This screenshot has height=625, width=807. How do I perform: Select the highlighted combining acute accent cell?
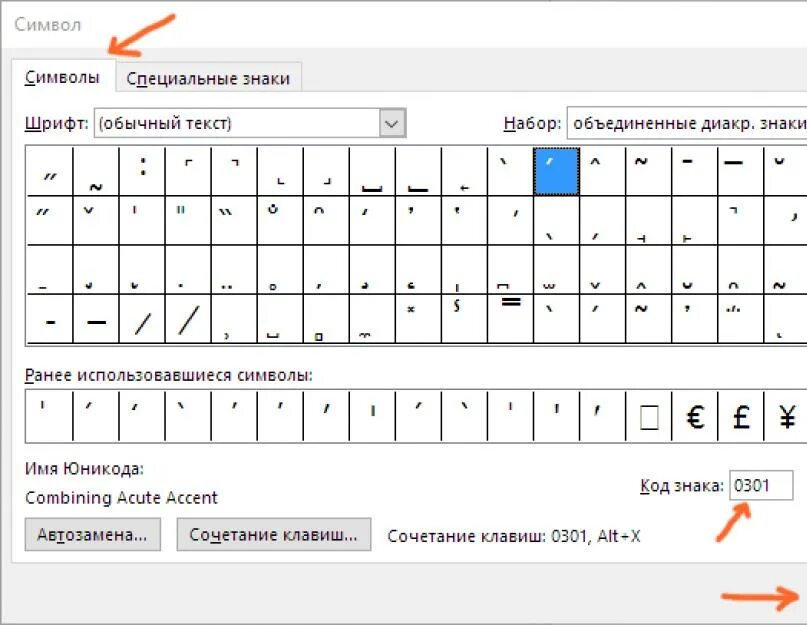(x=556, y=171)
